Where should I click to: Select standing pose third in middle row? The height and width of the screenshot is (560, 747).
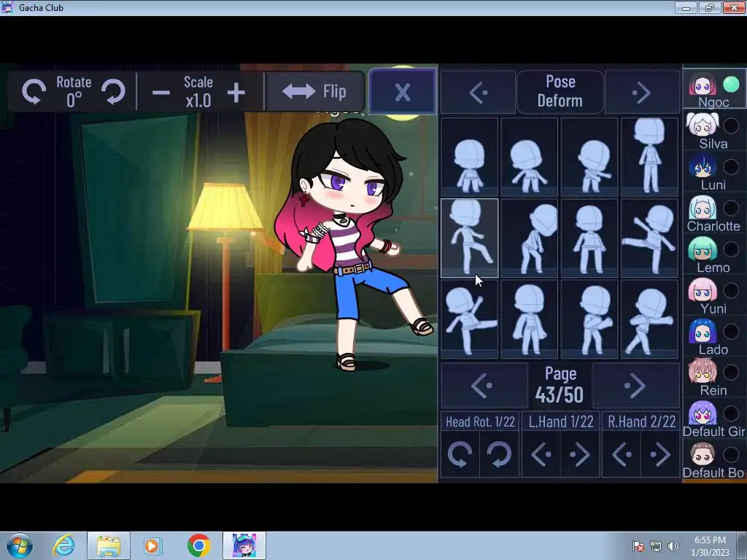[x=589, y=238]
